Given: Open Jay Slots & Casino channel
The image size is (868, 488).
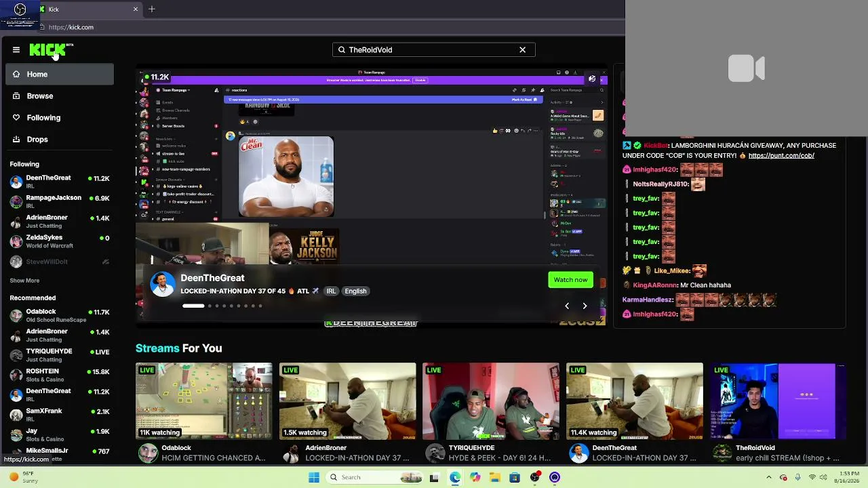Looking at the screenshot, I should (x=60, y=434).
